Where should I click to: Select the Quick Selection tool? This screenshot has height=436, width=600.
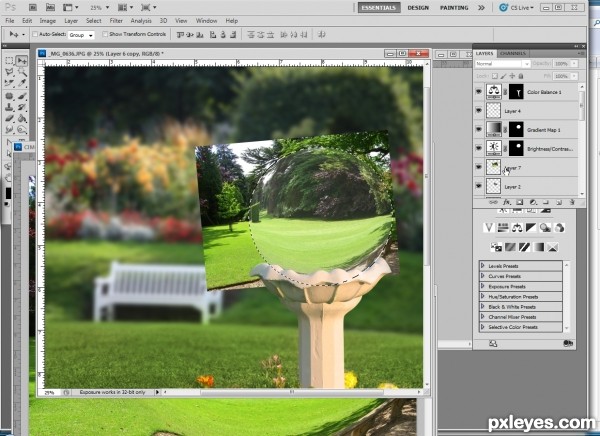(22, 72)
